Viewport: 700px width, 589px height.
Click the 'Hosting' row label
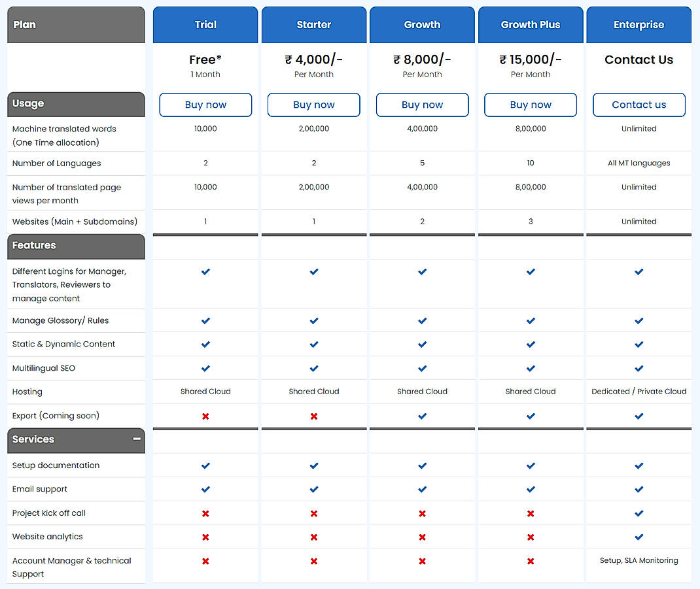(27, 392)
